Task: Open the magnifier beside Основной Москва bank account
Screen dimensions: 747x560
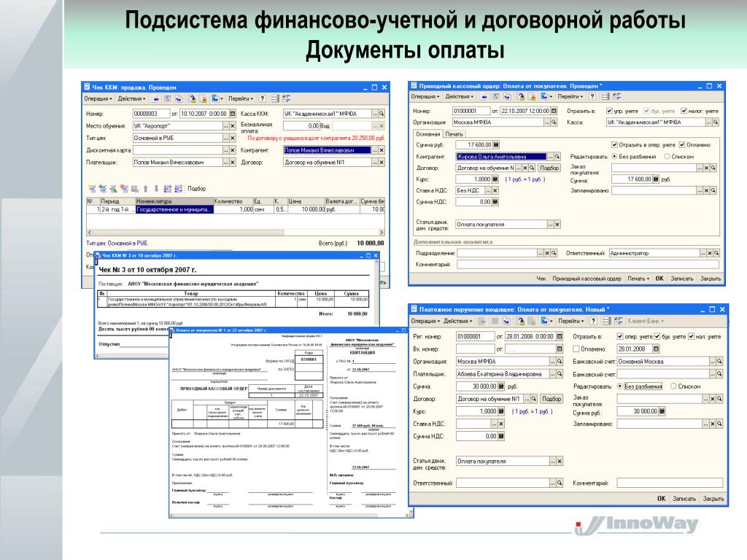Action: pos(719,362)
